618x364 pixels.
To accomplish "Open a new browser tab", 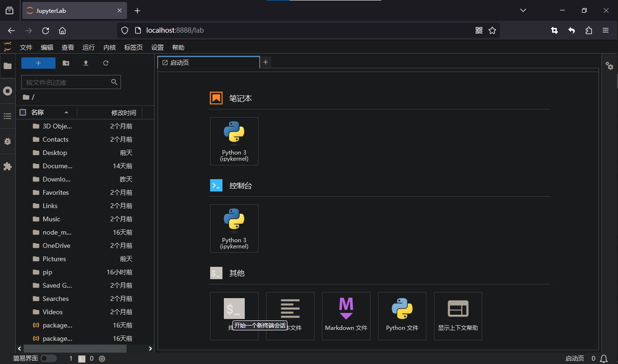I will coord(138,10).
